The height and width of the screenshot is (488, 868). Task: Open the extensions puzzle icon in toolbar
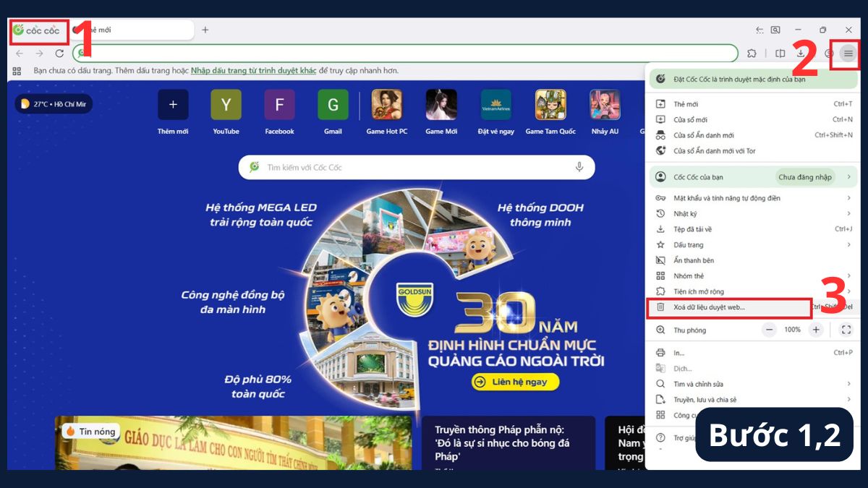click(x=752, y=53)
